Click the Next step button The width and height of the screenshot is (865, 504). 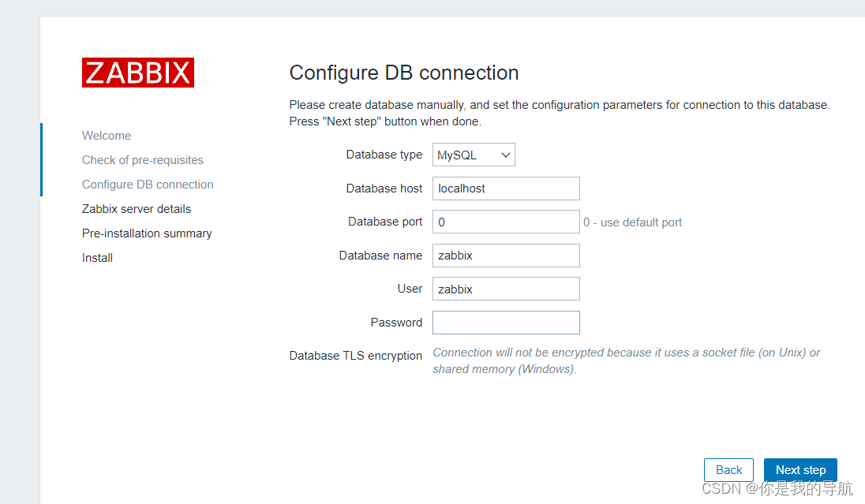click(799, 469)
